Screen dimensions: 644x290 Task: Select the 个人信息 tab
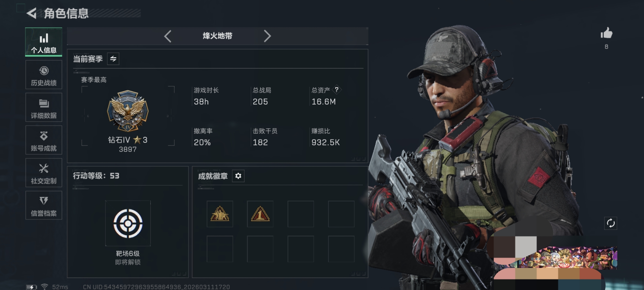tap(44, 42)
